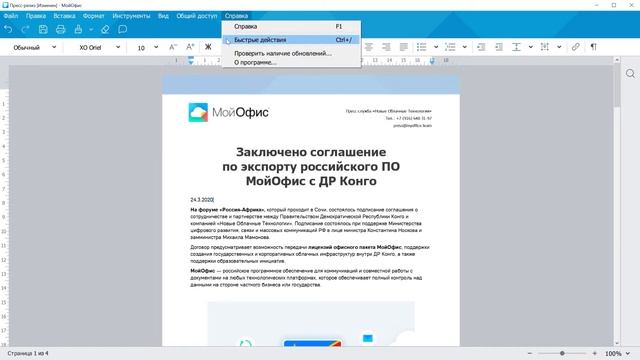The image size is (640, 360).
Task: Redo the last undone action
Action: 25,29
